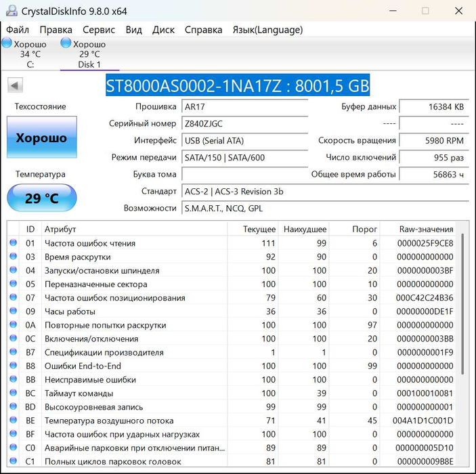Click status dot for Высокоуровневая запись
This screenshot has width=476, height=474.
(x=13, y=406)
